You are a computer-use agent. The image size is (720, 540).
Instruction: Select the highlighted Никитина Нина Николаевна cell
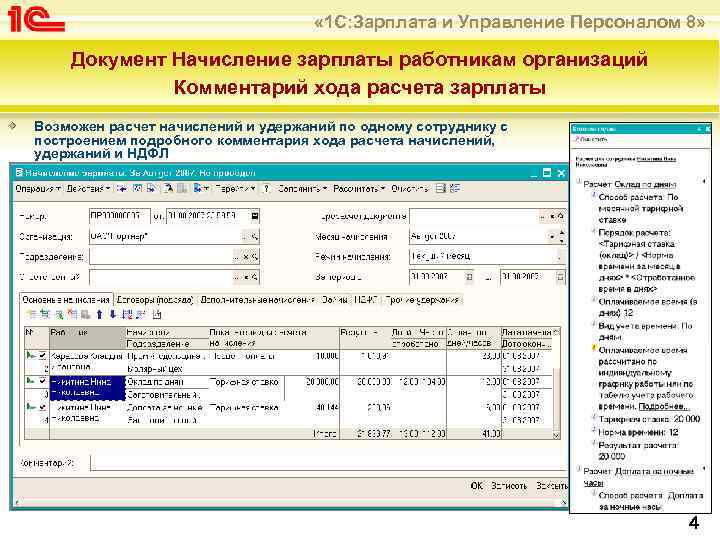click(87, 388)
